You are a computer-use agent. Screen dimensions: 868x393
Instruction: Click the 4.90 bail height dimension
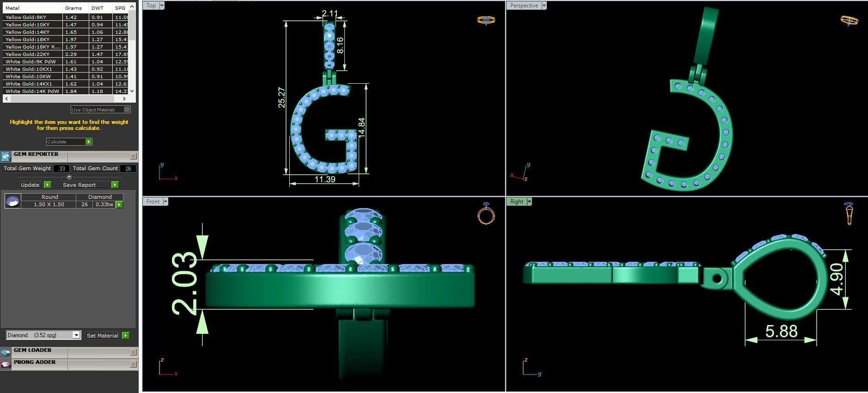click(836, 279)
